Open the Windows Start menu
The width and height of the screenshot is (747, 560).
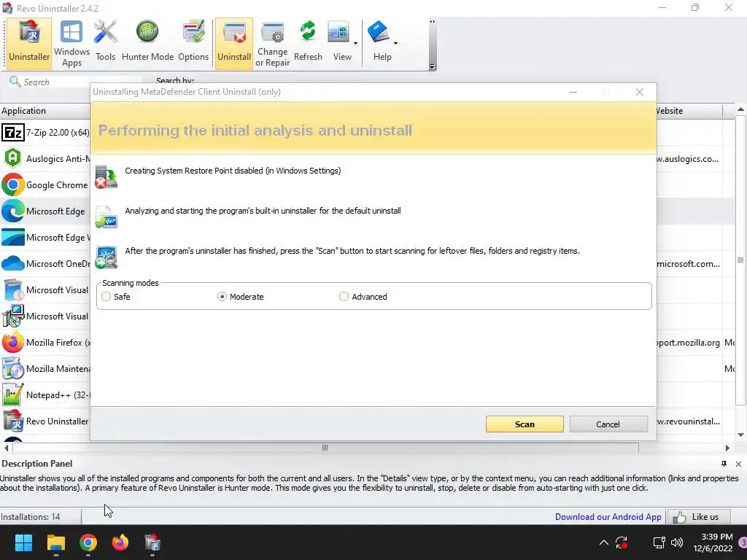pos(23,542)
